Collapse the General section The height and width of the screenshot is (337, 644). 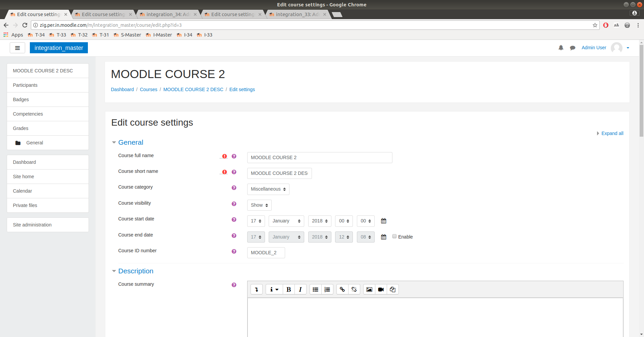130,142
